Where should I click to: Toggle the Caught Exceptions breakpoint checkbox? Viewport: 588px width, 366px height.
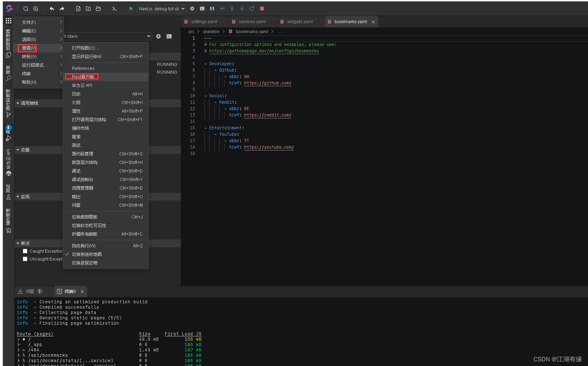[x=25, y=251]
